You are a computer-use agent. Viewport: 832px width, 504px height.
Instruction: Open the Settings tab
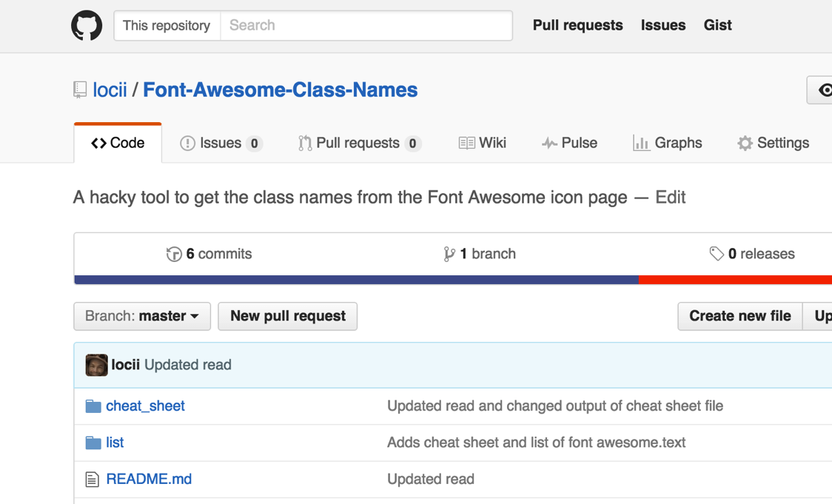[x=773, y=144]
